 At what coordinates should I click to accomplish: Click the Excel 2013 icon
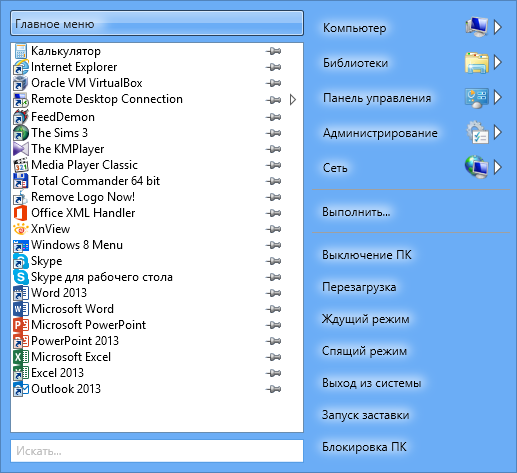[x=21, y=373]
